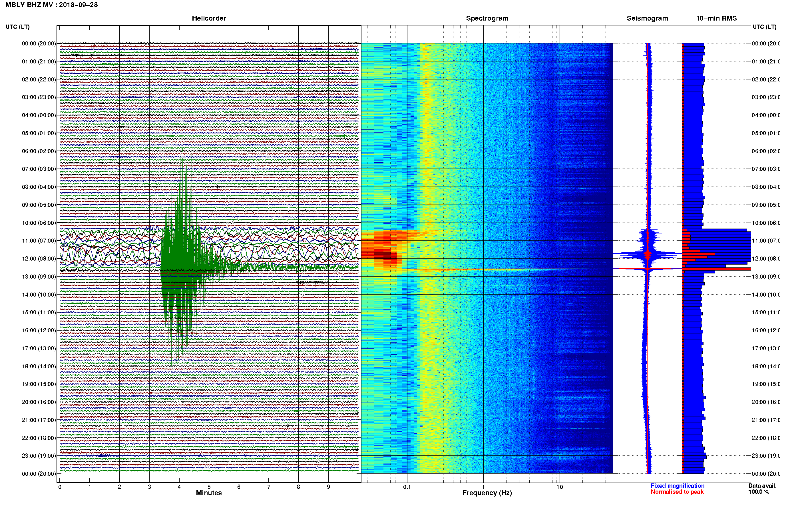The image size is (812, 508).
Task: Click the tallest red RMS peak bar
Action: 716,269
